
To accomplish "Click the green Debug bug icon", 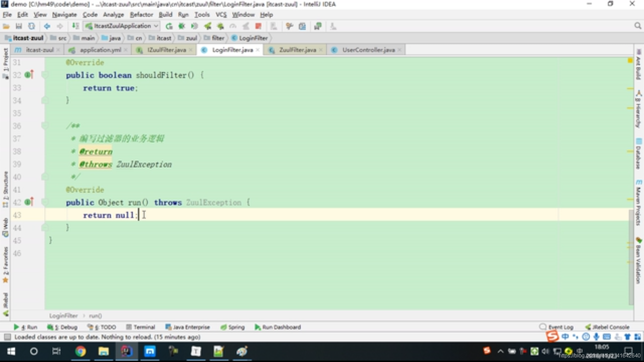I will [x=182, y=26].
